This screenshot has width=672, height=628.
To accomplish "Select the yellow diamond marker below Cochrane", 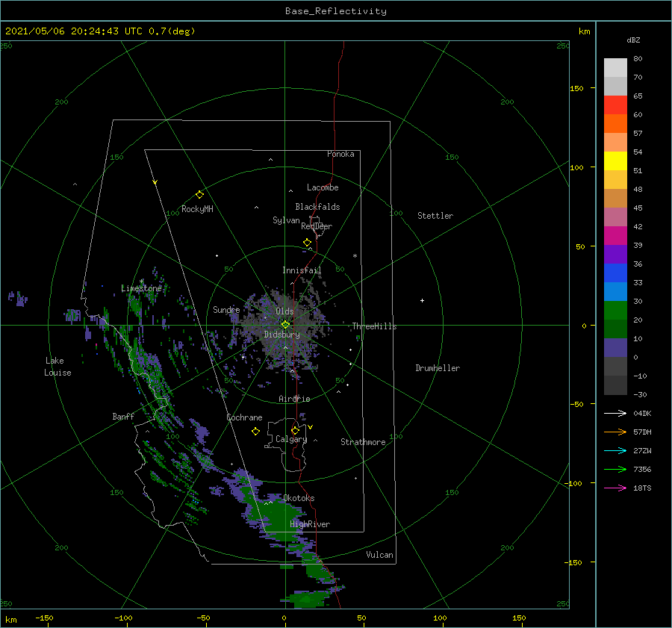I will point(256,432).
